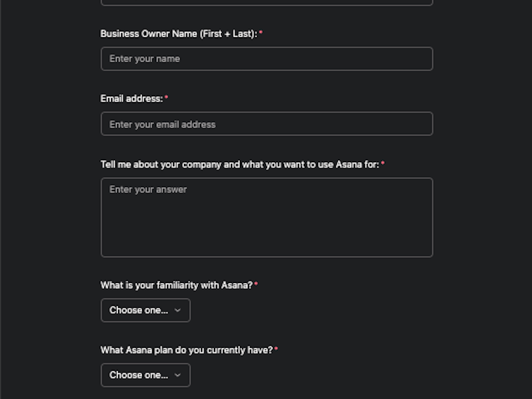Open the Asana familiarity dropdown
Image resolution: width=532 pixels, height=399 pixels.
pos(145,310)
